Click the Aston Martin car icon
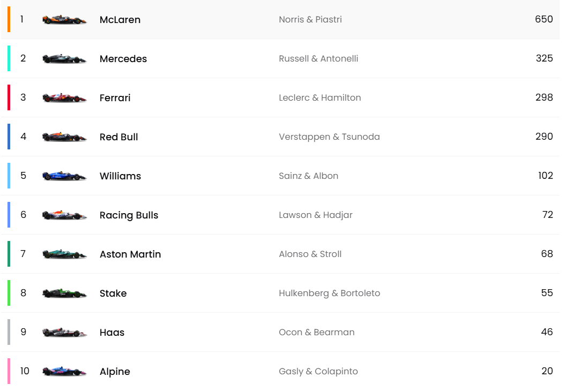This screenshot has width=566, height=392. click(x=64, y=254)
